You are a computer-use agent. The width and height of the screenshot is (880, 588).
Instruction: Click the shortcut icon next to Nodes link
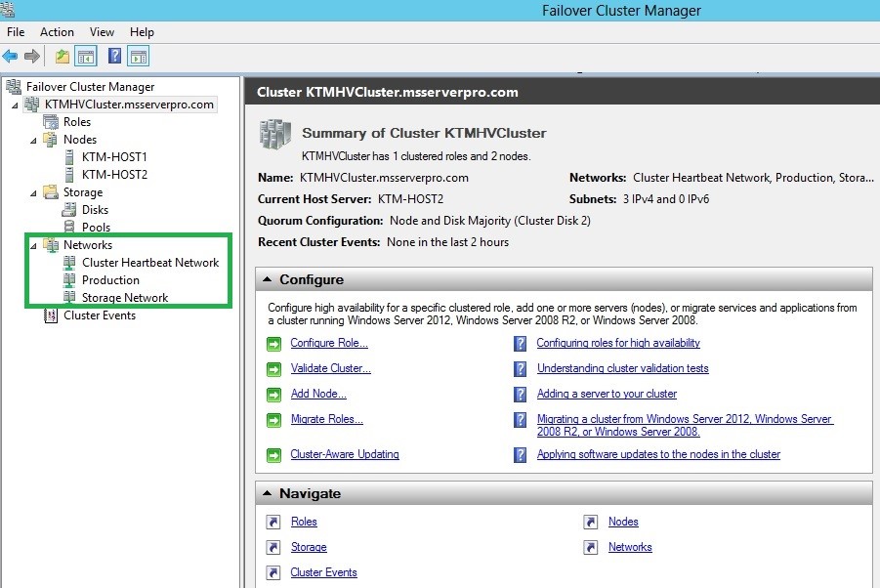(x=590, y=522)
